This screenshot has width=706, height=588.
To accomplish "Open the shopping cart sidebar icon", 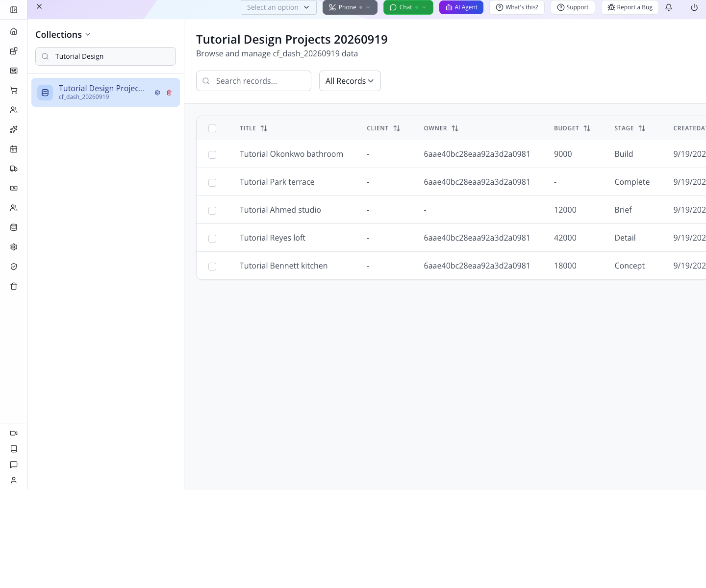I will (14, 90).
